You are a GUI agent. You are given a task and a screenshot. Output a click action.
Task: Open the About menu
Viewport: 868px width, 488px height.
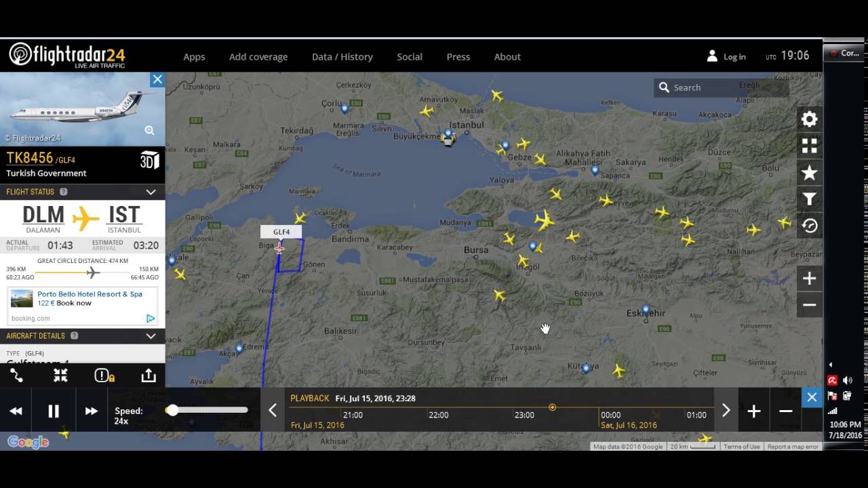pos(507,57)
